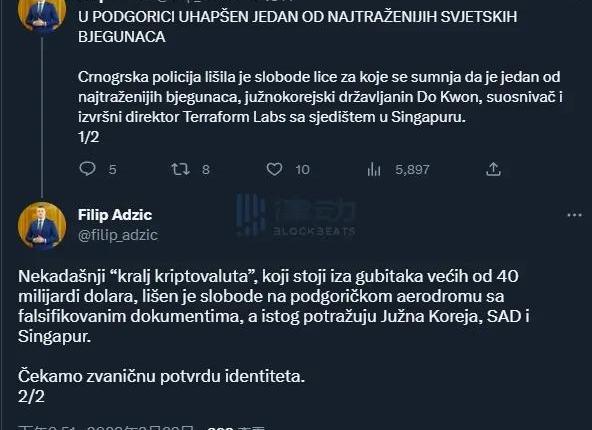
Task: Open tweet analytics bar chart icon
Action: (374, 169)
